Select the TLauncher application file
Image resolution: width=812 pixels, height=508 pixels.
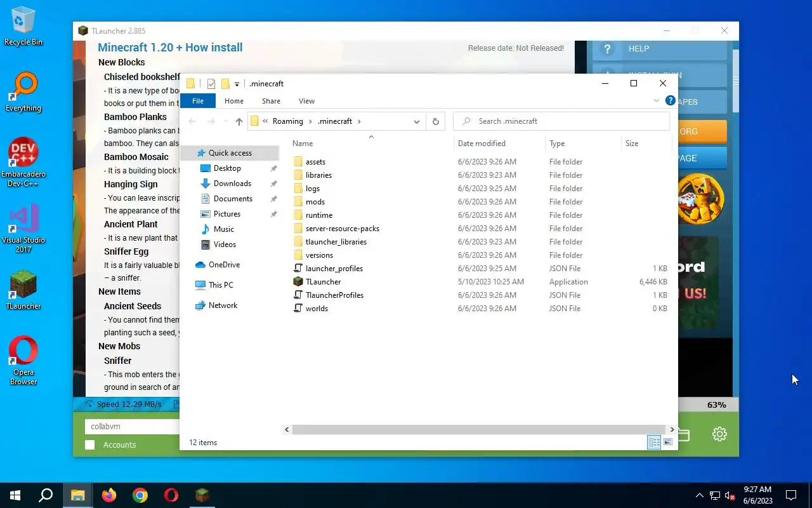(323, 282)
